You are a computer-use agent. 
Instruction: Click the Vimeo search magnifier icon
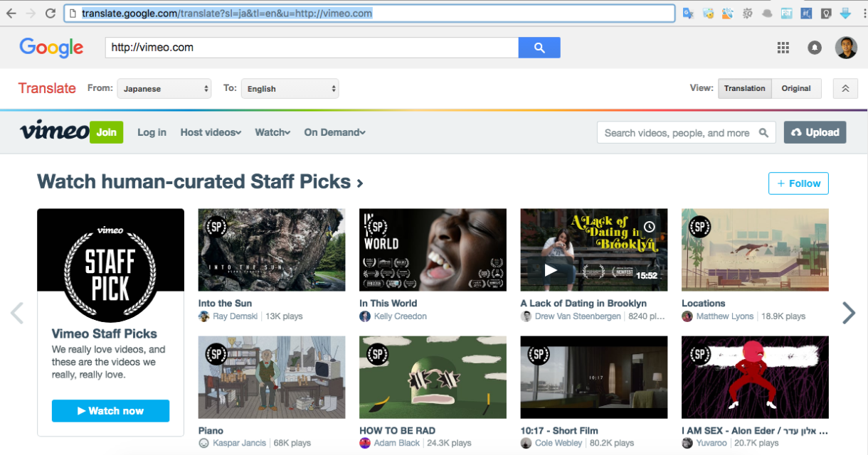[763, 133]
